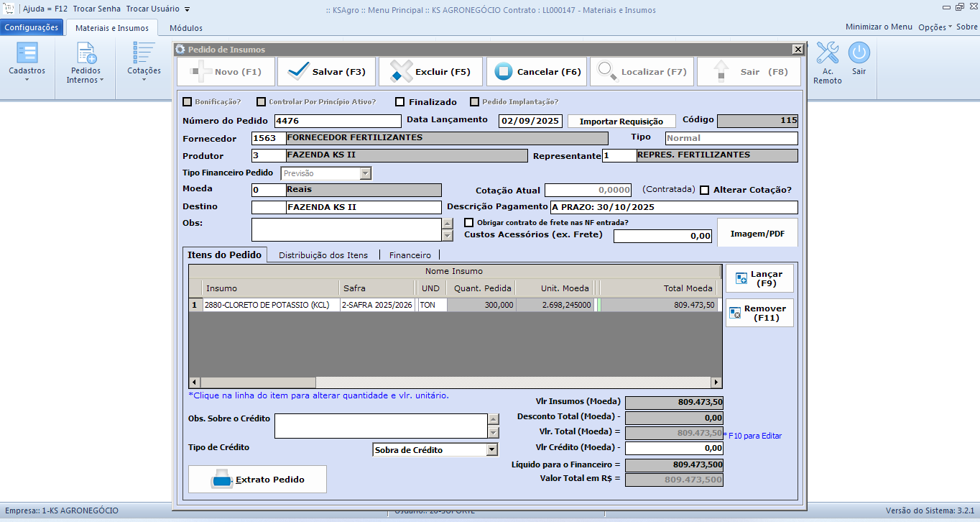980x522 pixels.
Task: Toggle Obrigar contrato de frete checkbox
Action: click(x=469, y=223)
